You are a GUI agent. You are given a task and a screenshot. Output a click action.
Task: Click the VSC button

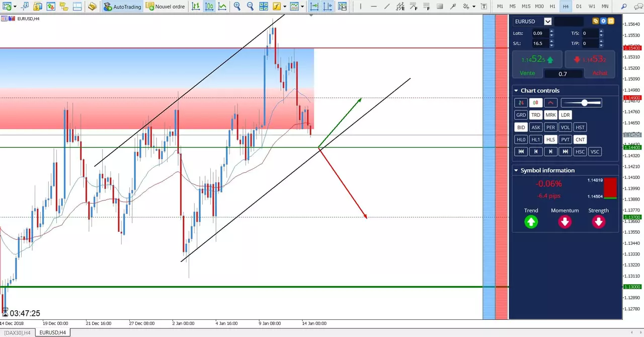[x=595, y=152]
